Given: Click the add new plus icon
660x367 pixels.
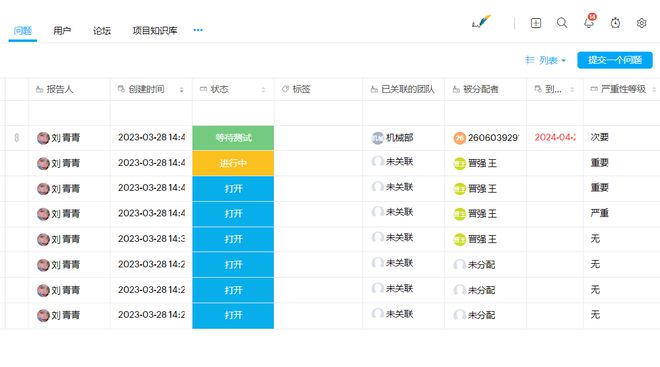Looking at the screenshot, I should 536,23.
